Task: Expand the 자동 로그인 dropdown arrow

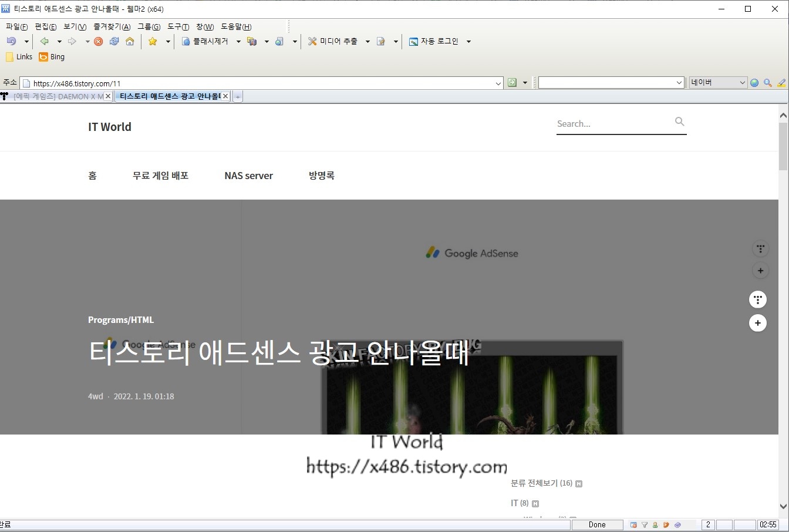Action: (x=468, y=42)
